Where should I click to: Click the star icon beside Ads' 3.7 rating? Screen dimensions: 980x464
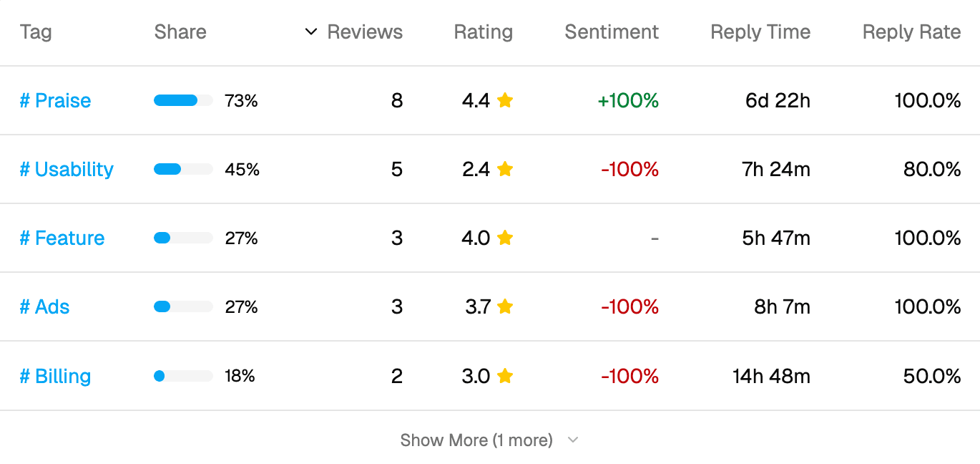click(504, 306)
